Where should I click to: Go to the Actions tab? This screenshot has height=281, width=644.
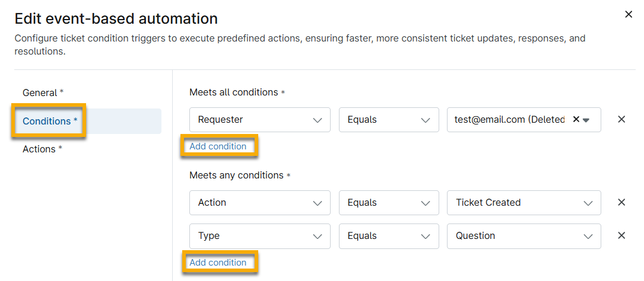point(43,149)
